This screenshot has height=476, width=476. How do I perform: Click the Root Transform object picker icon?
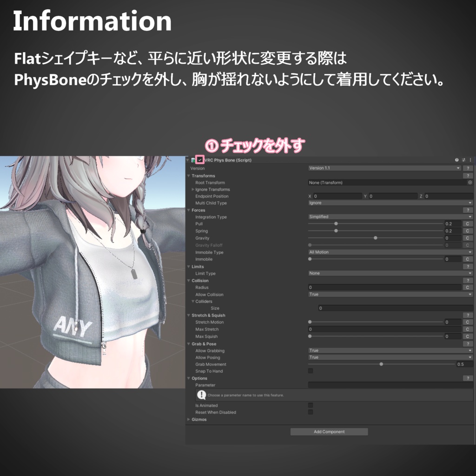[469, 182]
